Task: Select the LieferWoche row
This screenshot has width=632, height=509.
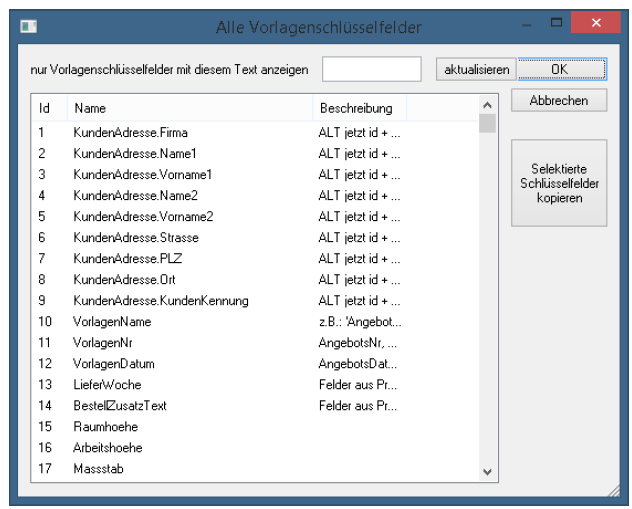Action: (x=107, y=385)
